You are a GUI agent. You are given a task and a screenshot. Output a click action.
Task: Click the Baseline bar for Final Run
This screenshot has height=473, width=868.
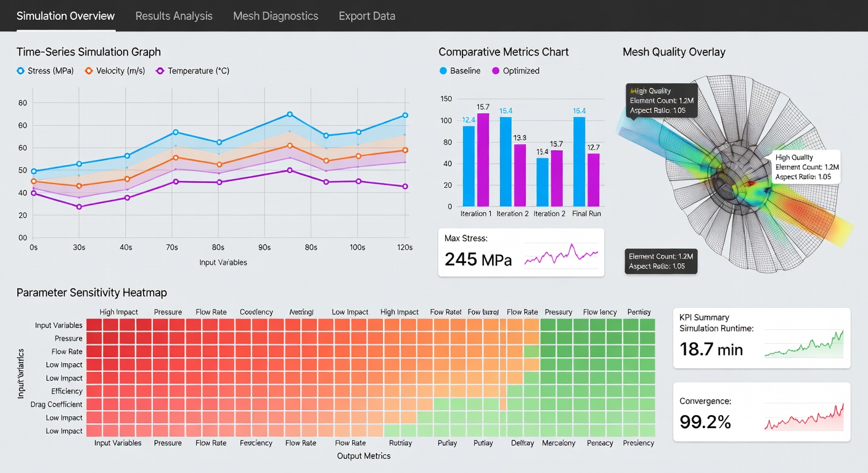579,162
